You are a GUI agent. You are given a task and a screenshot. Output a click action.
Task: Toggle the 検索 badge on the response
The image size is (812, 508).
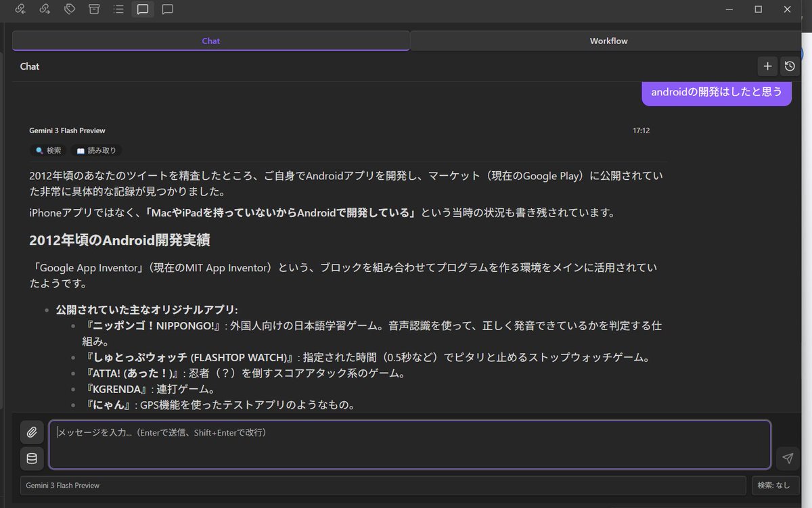tap(47, 150)
